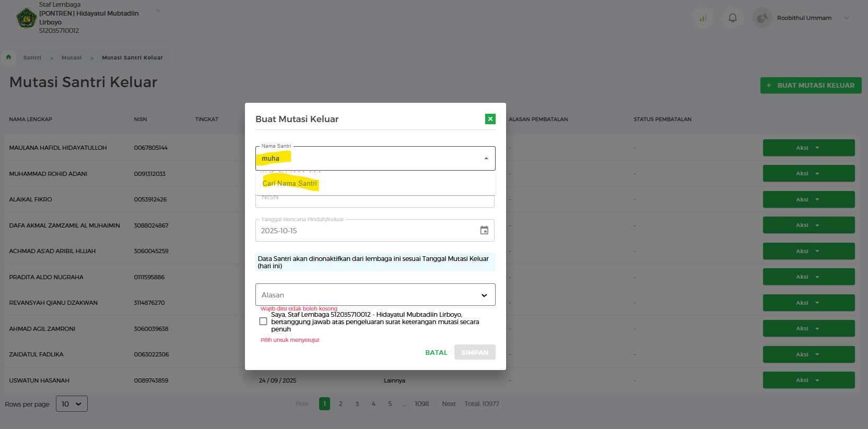Open Aksi menu for Maulana Hafidl Hidayatulloh

(x=808, y=148)
